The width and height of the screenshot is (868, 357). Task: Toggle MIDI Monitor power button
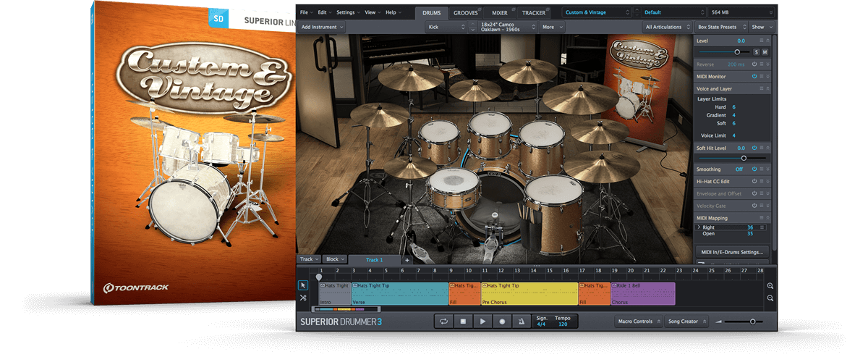pos(754,76)
